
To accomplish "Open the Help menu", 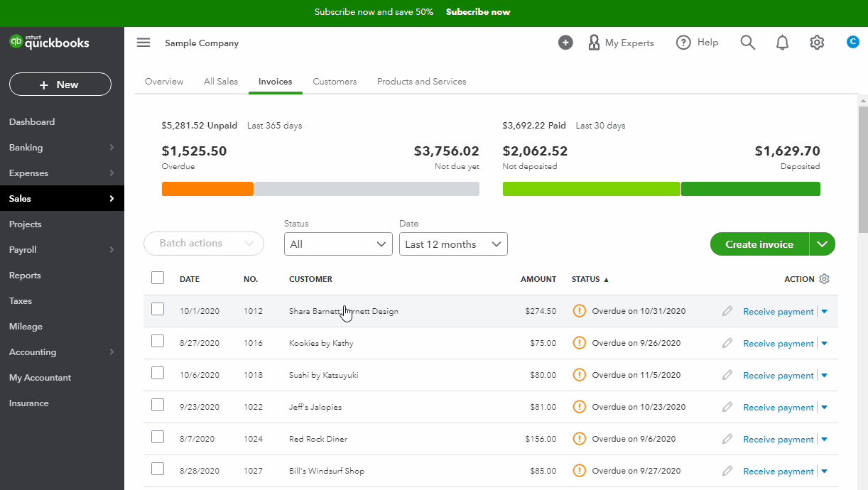I will [698, 43].
